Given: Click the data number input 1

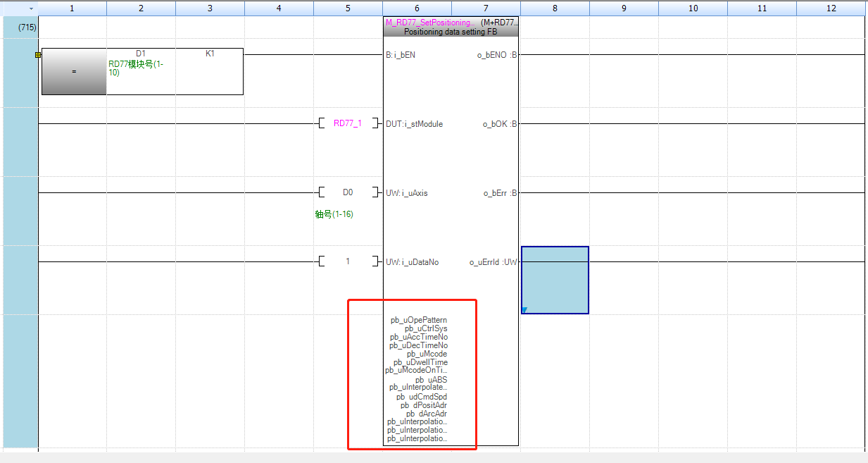Looking at the screenshot, I should pos(348,261).
